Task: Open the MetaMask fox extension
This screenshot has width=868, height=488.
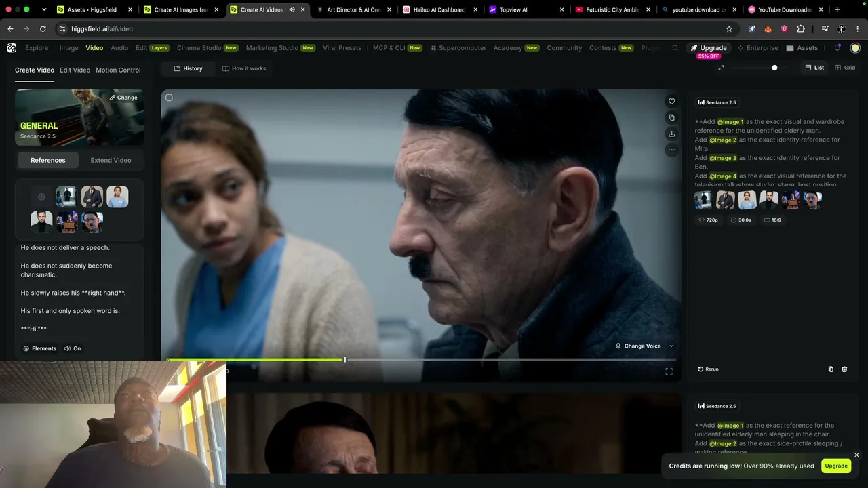Action: click(x=768, y=29)
